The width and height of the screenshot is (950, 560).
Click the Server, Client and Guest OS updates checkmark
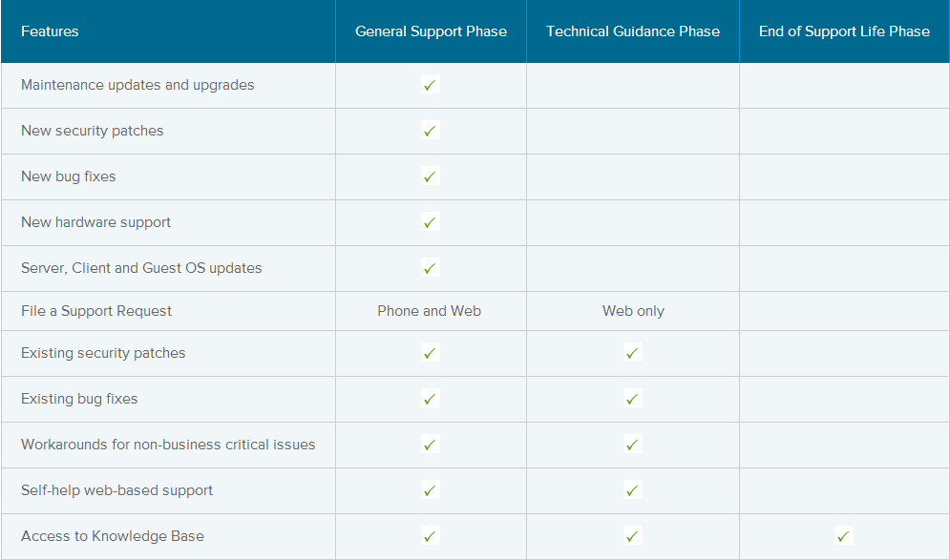pyautogui.click(x=431, y=268)
